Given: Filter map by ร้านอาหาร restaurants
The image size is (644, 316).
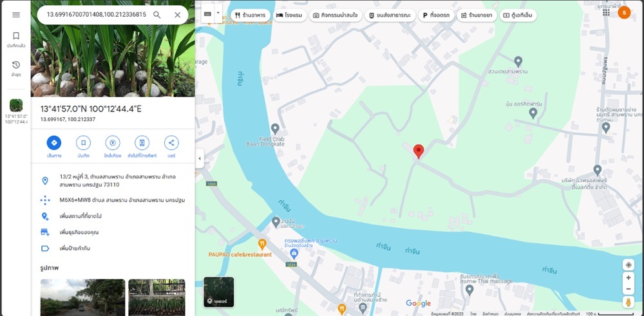Looking at the screenshot, I should click(x=251, y=15).
